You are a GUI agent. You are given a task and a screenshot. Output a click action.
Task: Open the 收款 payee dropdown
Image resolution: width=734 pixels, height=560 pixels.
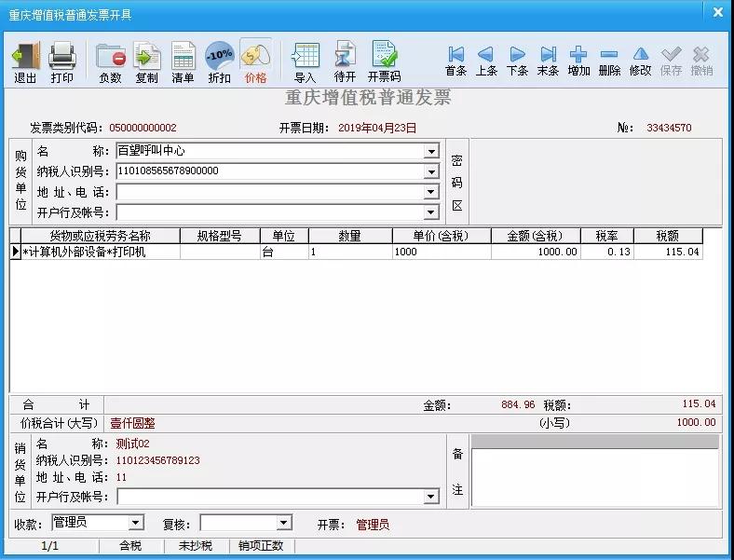pos(136,522)
